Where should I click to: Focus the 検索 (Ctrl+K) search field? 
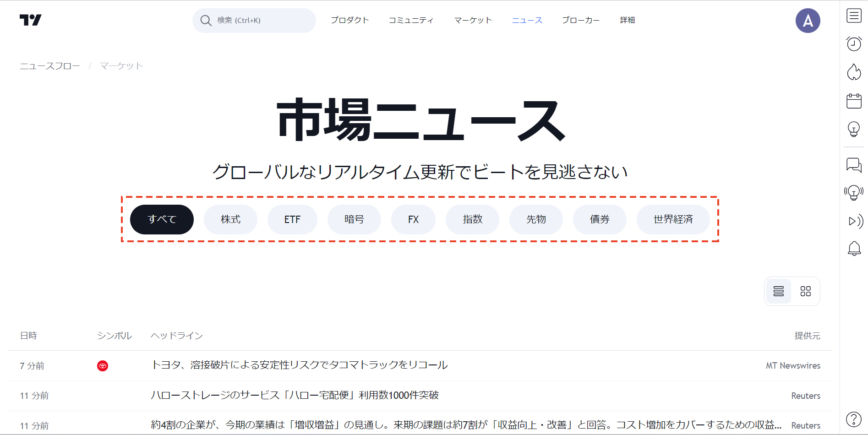click(x=254, y=21)
